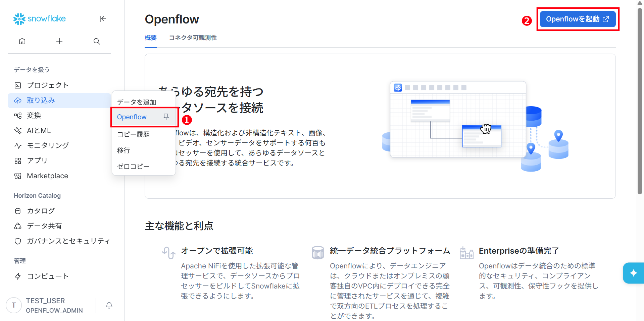Screen dimensions: 644x321
Task: Launch Openflow with Openflowを起動 button
Action: [578, 19]
